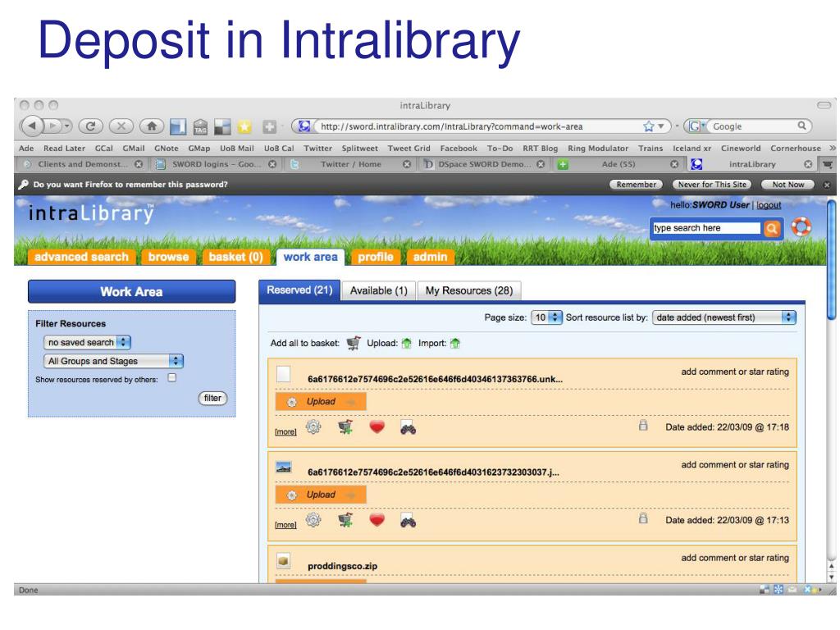Add the 17:13 resource to basket

click(x=345, y=519)
